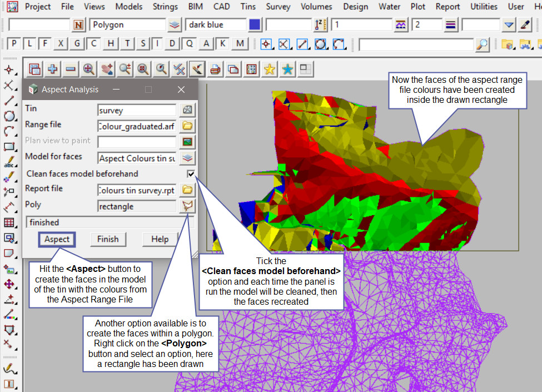Open model list icon for Model for faces

(187, 158)
